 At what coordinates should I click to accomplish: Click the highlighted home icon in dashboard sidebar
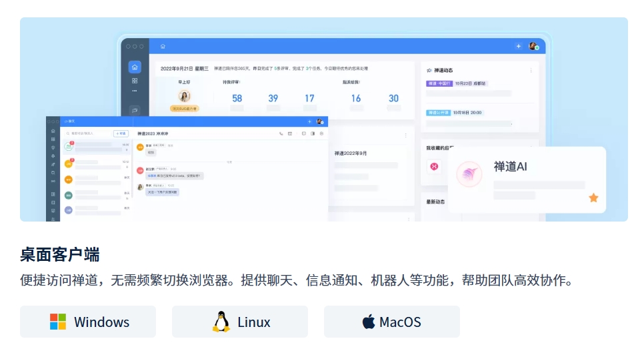click(x=135, y=67)
